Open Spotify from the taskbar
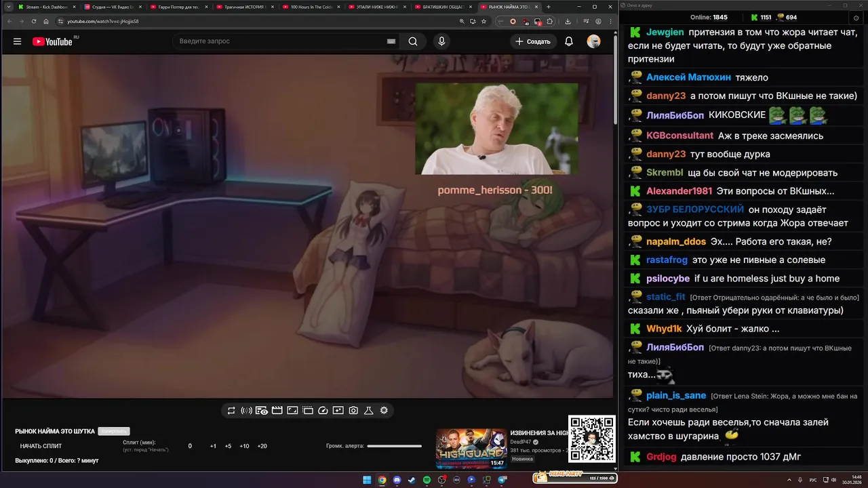The height and width of the screenshot is (488, 868). click(427, 480)
